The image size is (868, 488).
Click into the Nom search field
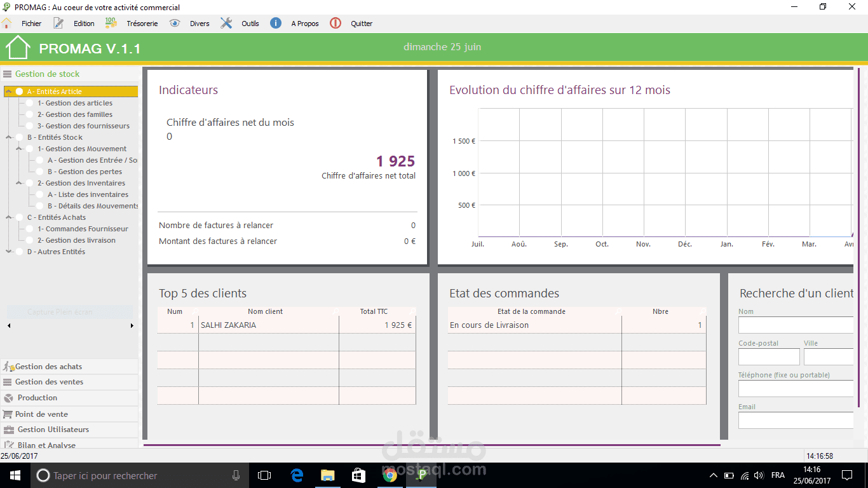tap(796, 325)
